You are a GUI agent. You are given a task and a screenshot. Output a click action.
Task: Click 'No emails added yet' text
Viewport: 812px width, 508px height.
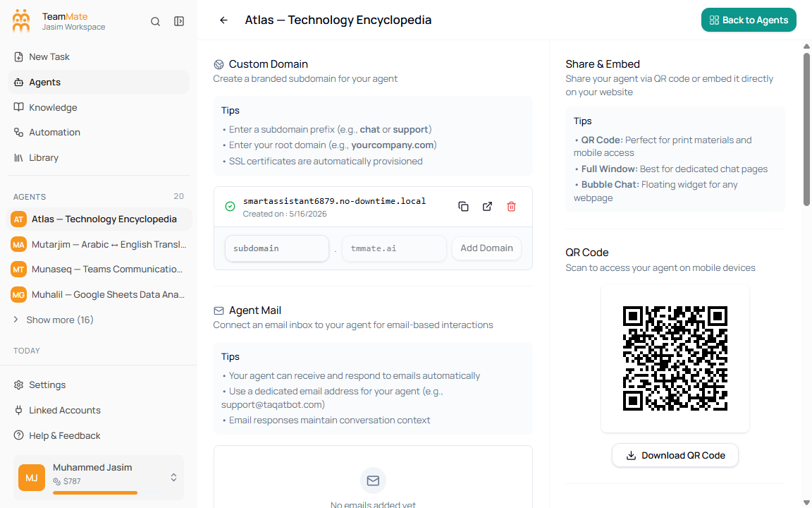coord(373,504)
